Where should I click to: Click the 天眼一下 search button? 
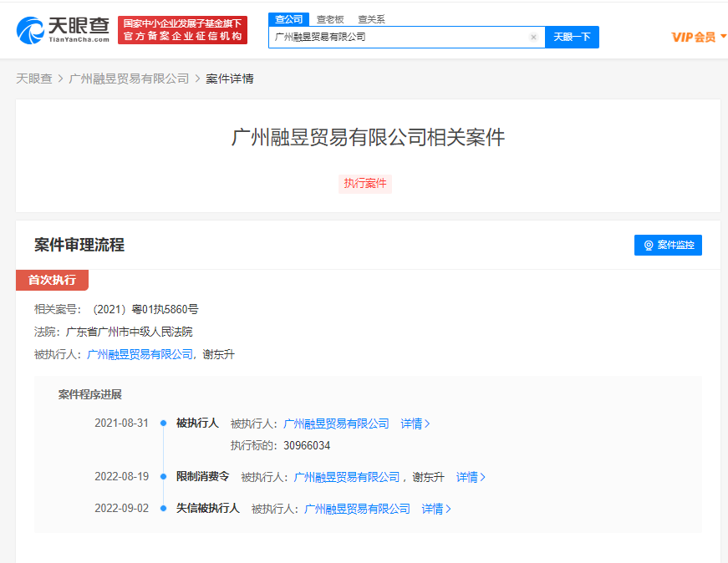[572, 37]
